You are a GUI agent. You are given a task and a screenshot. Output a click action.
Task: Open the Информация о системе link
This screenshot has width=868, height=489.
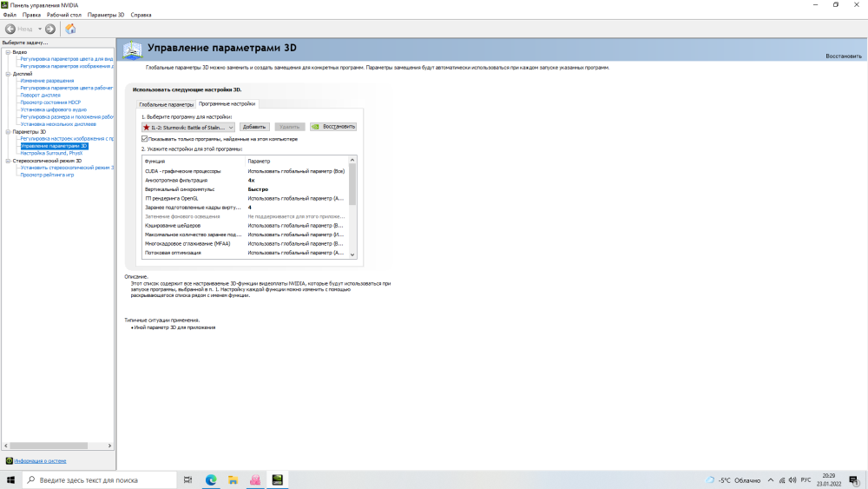(40, 460)
